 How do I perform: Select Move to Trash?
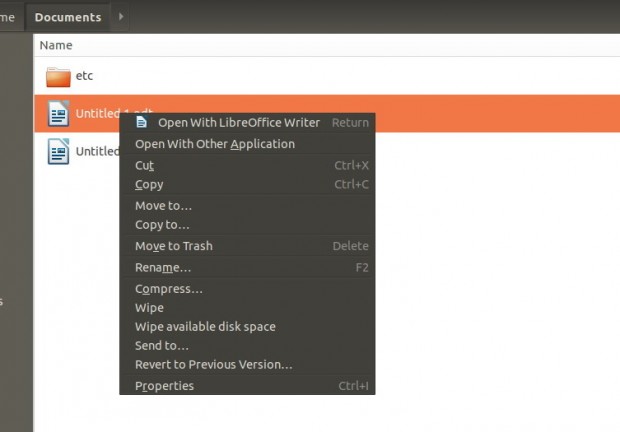click(173, 246)
